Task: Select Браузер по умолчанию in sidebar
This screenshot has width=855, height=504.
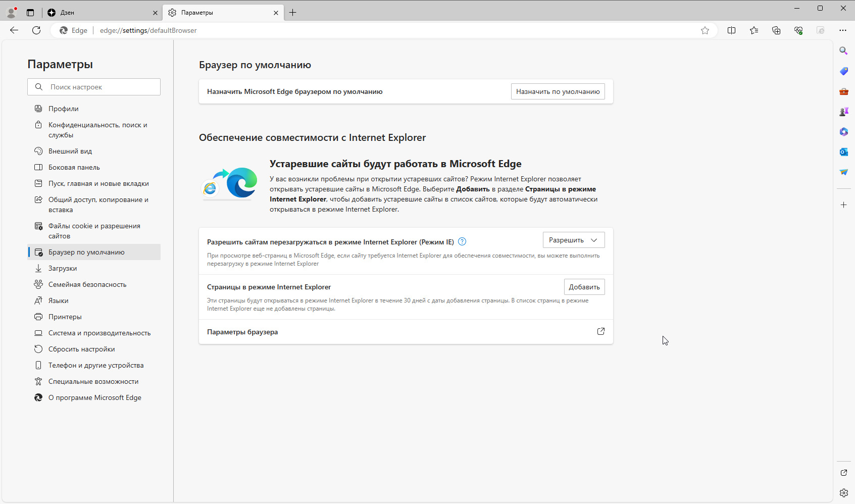Action: 94,252
